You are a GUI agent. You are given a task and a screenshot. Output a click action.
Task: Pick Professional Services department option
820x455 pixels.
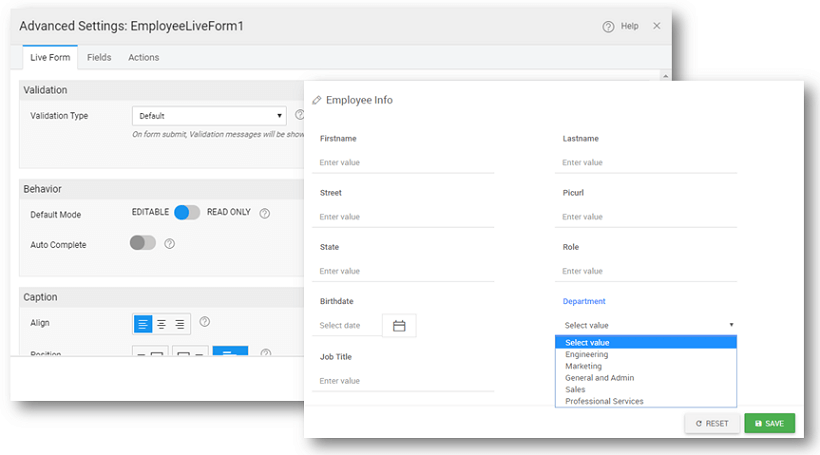coord(604,401)
